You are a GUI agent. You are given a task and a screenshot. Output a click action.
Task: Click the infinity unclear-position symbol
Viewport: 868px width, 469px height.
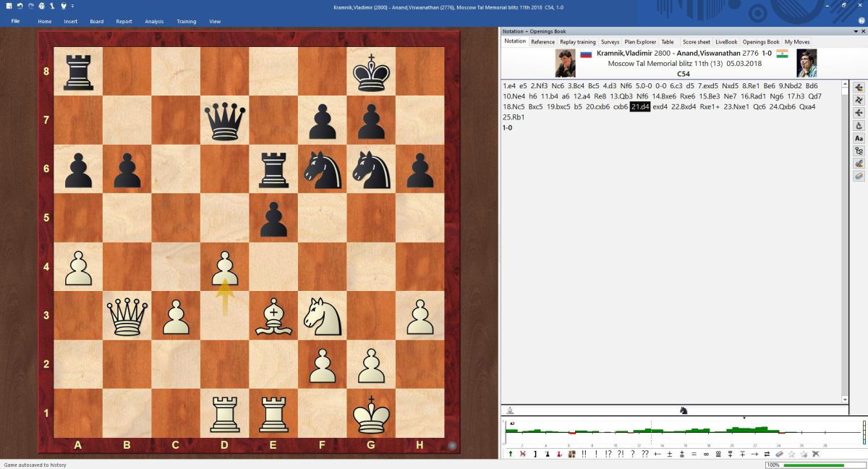tap(705, 454)
